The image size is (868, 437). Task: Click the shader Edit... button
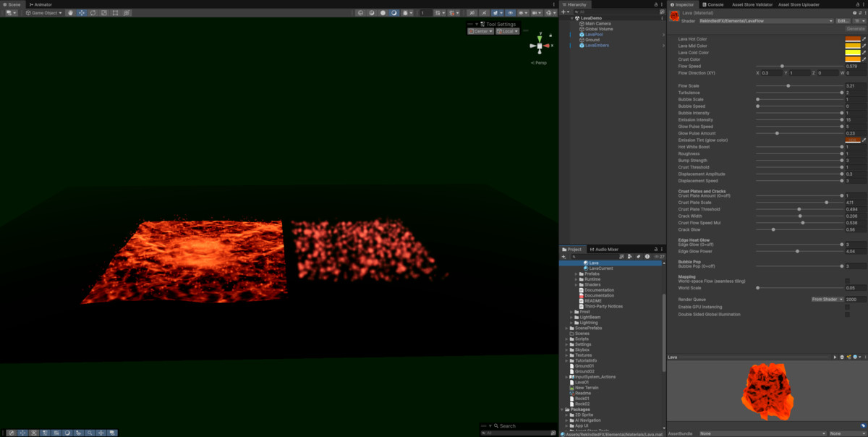tap(843, 21)
